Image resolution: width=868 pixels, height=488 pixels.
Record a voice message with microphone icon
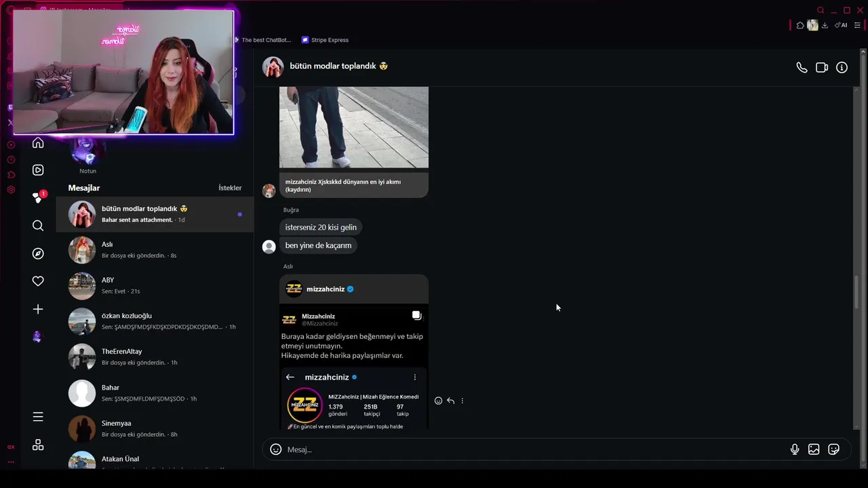[x=795, y=449]
